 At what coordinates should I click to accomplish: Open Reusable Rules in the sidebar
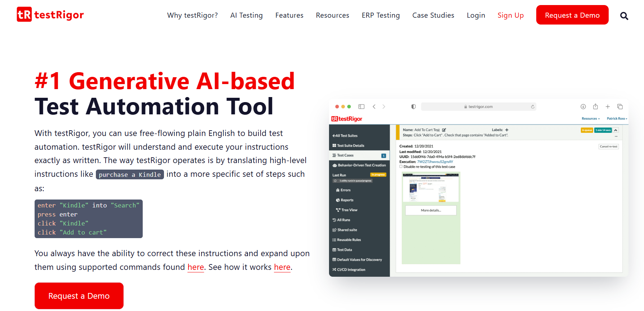[x=346, y=240]
